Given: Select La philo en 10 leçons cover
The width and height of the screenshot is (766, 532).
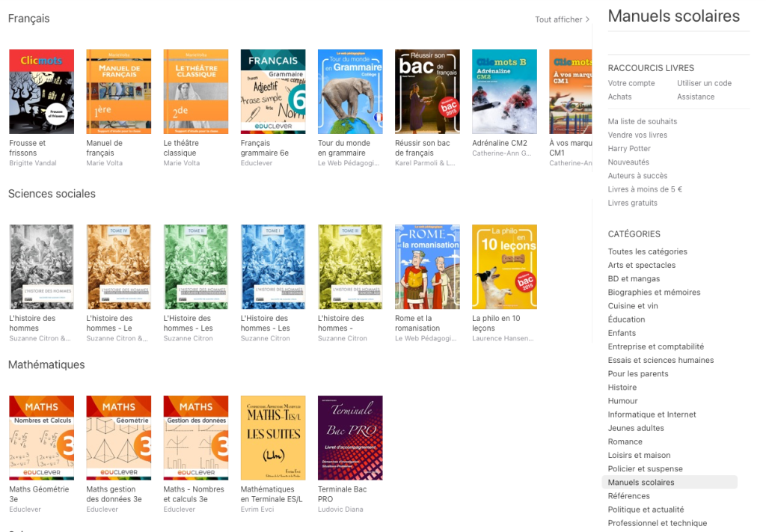Looking at the screenshot, I should 503,266.
